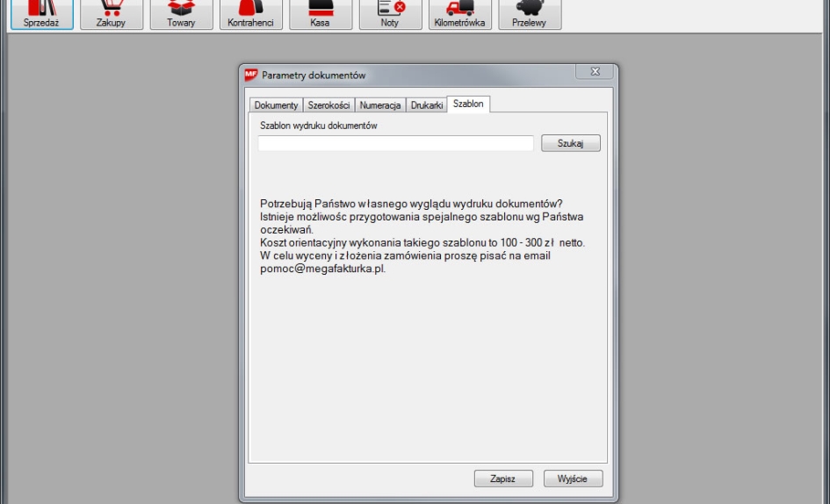Save settings with the Zapisz button
This screenshot has width=830, height=504.
[504, 479]
